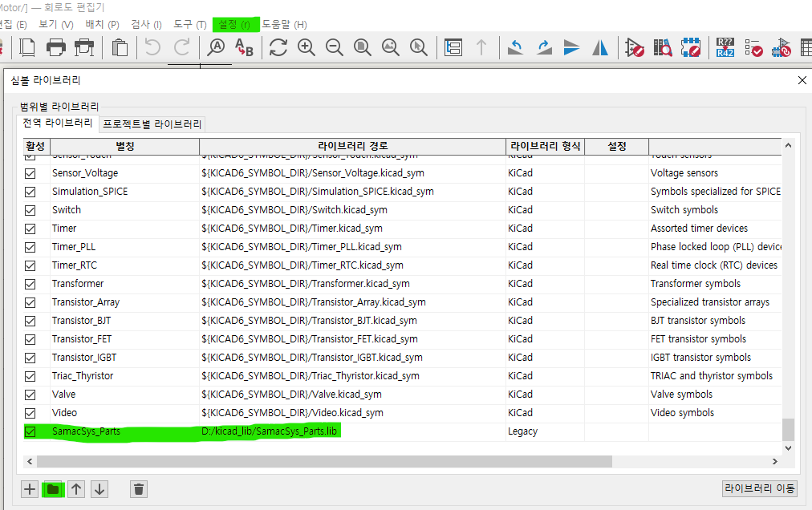Click the 라이브러리 형식 column header
The height and width of the screenshot is (510, 812).
[x=546, y=147]
